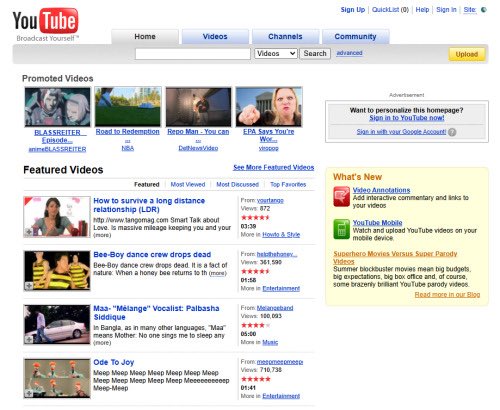Screen dimensions: 500x410
Task: Click the globe icon next to Site
Action: click(483, 10)
